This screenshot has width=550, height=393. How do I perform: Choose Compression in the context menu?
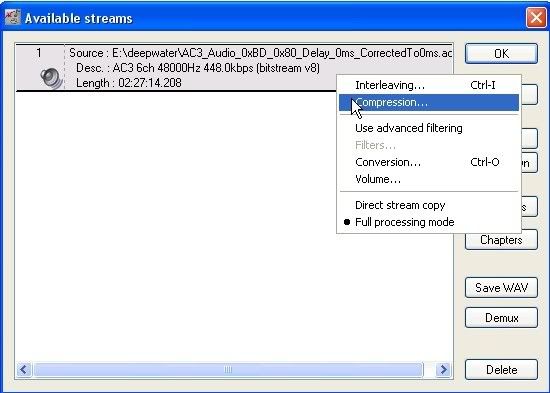(x=429, y=102)
